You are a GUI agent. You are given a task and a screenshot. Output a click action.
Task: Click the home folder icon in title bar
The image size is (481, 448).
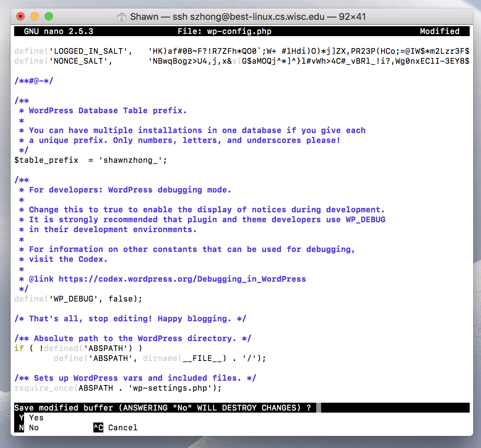tap(122, 17)
